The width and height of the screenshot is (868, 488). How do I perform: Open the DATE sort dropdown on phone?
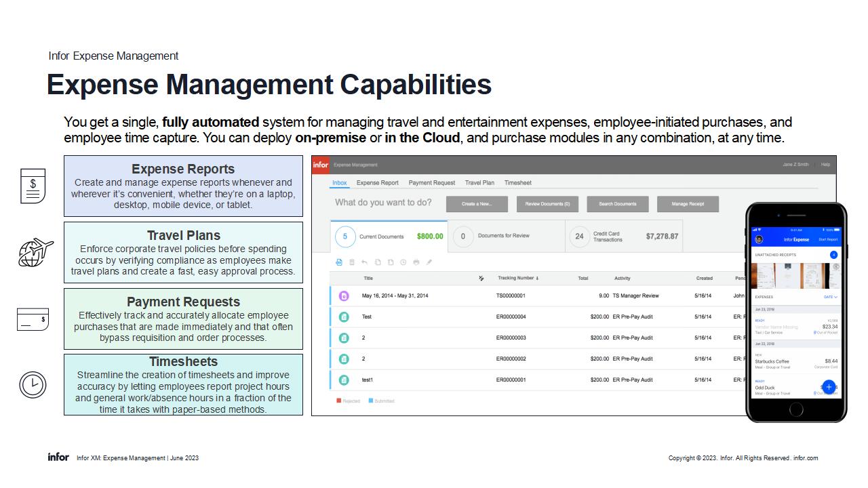pos(831,297)
